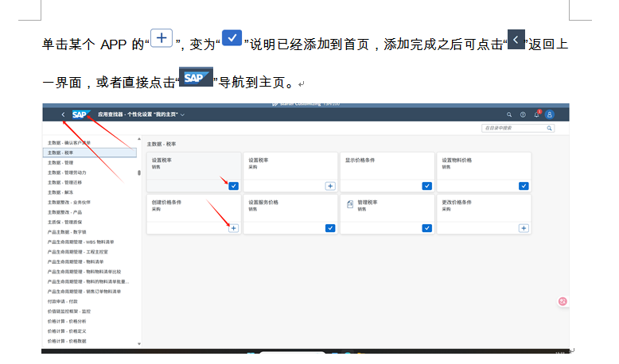The height and width of the screenshot is (364, 619).
Task: Click the pink floating icon at right edge
Action: pos(563,301)
